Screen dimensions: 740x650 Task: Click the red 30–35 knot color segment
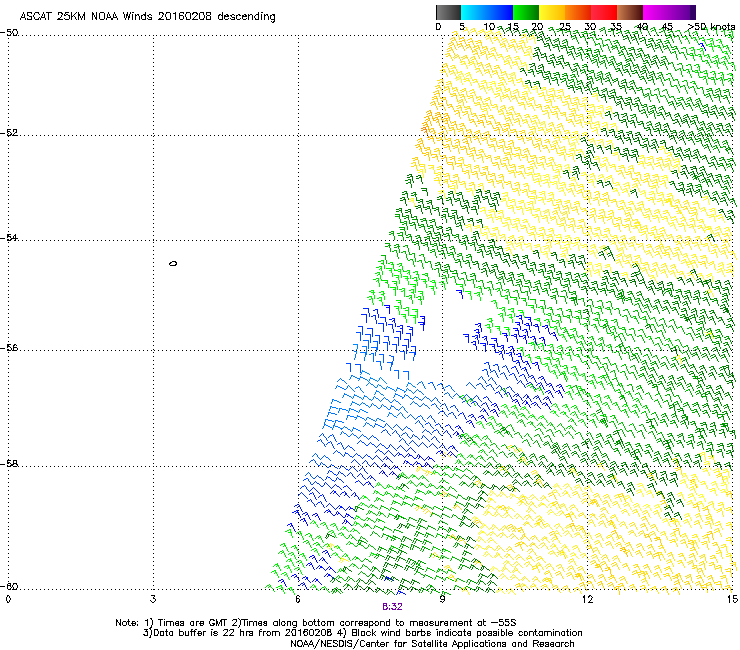[604, 12]
